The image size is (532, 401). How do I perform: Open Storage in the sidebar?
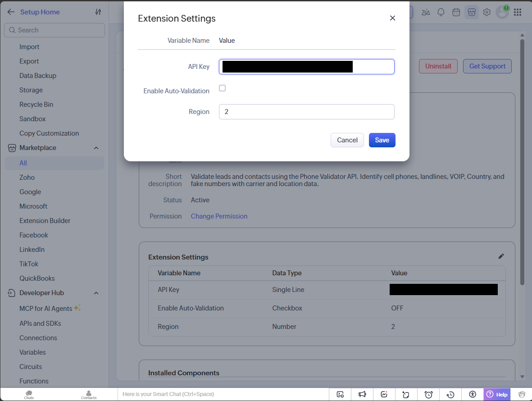click(x=31, y=90)
